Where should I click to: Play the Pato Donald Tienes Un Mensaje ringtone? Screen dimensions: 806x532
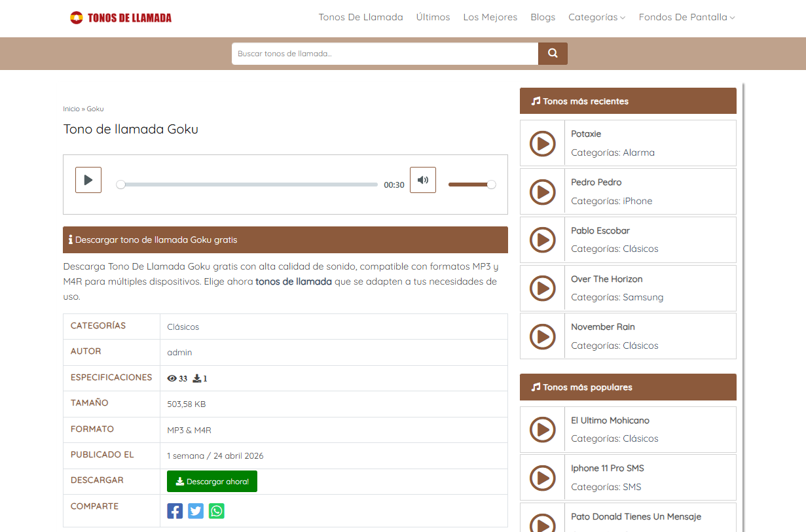pos(542,523)
